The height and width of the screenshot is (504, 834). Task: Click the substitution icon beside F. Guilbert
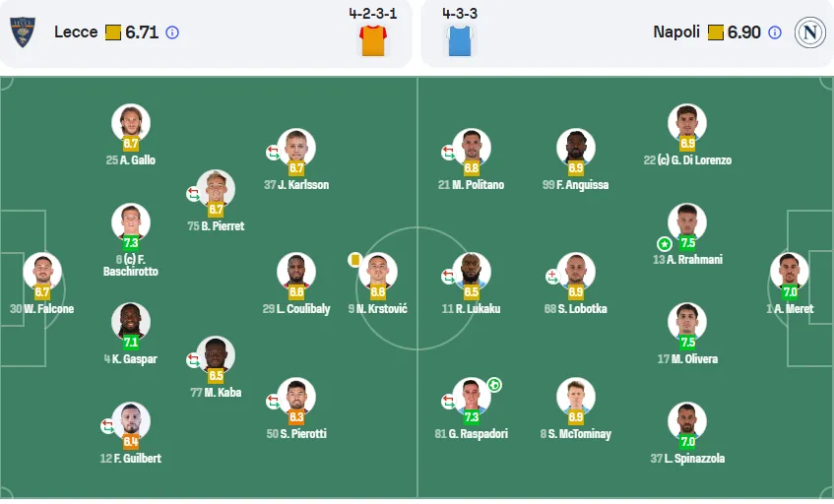click(107, 426)
